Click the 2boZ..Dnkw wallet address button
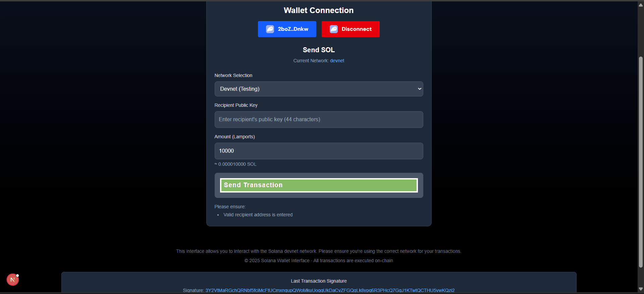Image resolution: width=644 pixels, height=294 pixels. coord(287,29)
